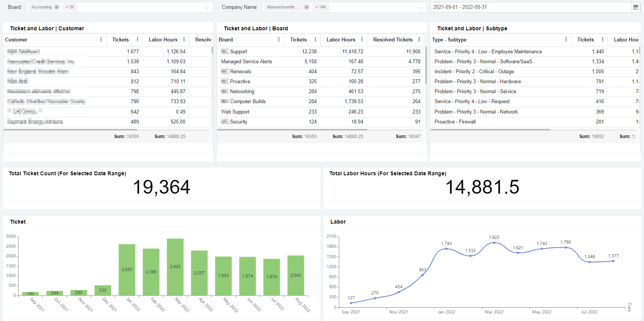Sort by Labor Hours in Board table

pos(341,40)
